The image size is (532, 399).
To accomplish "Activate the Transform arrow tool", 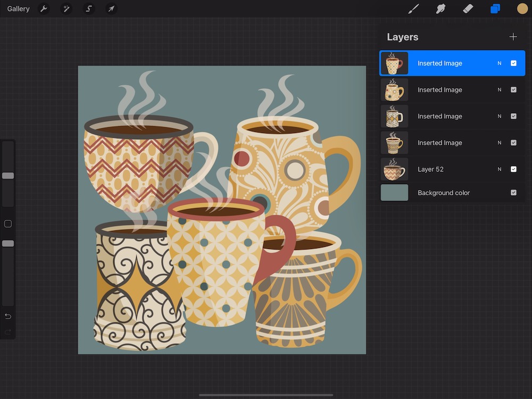I will [x=111, y=9].
